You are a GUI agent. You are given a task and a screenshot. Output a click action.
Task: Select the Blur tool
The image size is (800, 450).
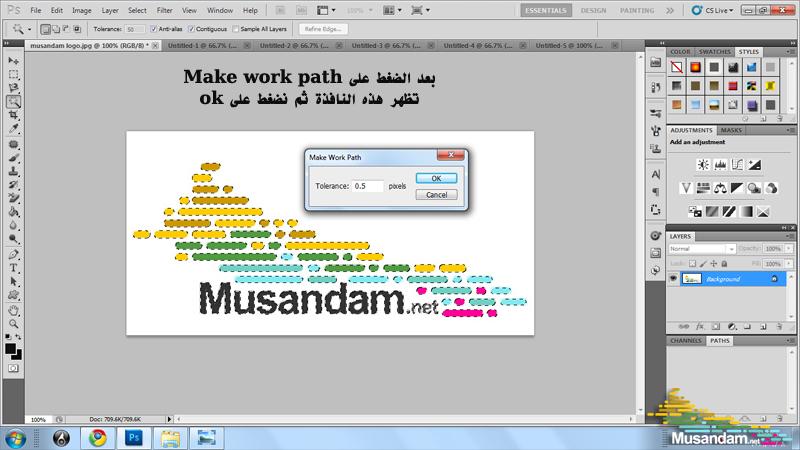coord(13,225)
